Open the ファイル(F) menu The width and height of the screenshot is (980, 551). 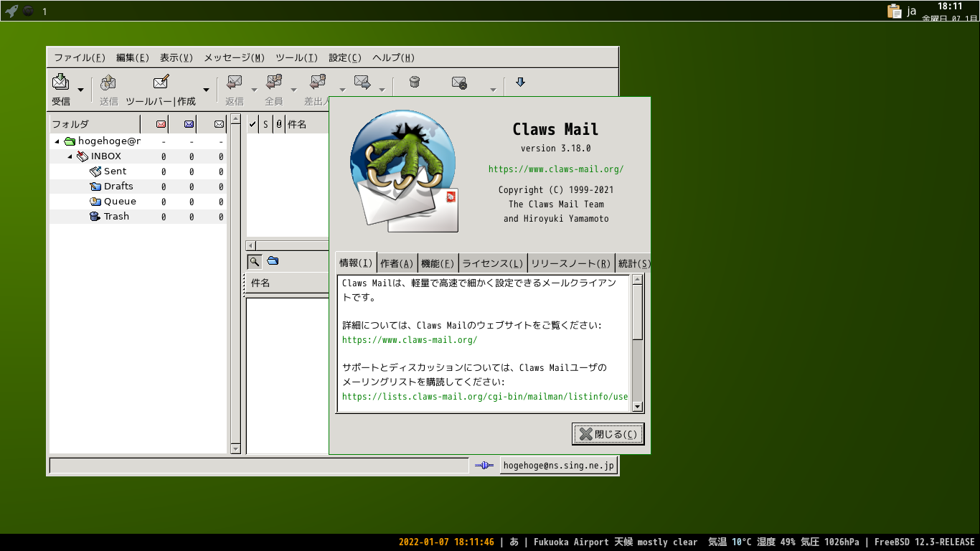coord(80,58)
